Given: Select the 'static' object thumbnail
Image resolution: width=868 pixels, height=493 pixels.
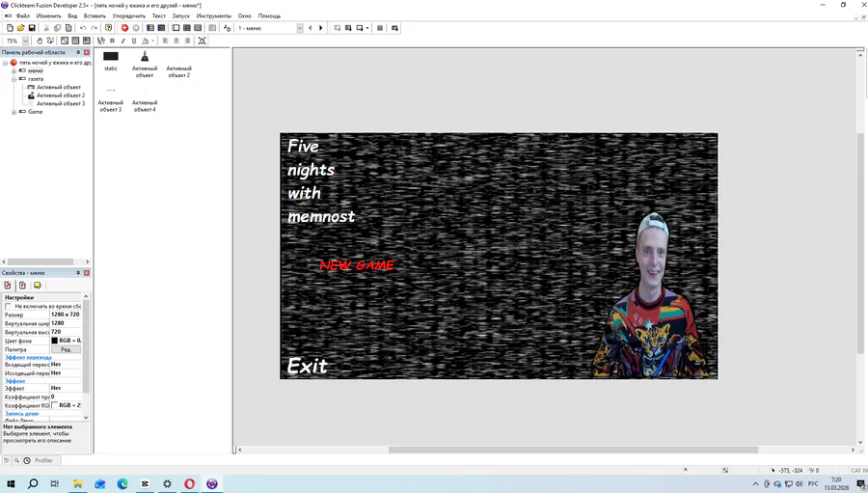Looking at the screenshot, I should (111, 61).
